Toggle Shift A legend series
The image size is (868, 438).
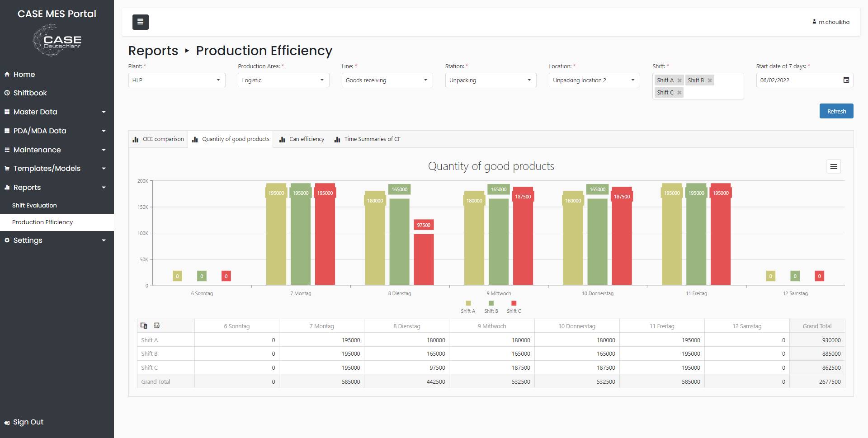(x=468, y=307)
